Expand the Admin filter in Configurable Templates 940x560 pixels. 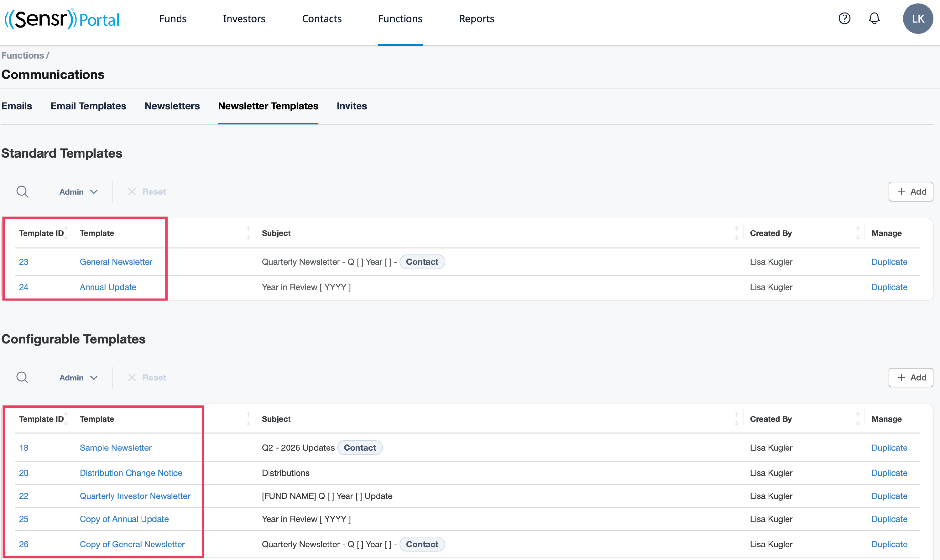point(78,377)
